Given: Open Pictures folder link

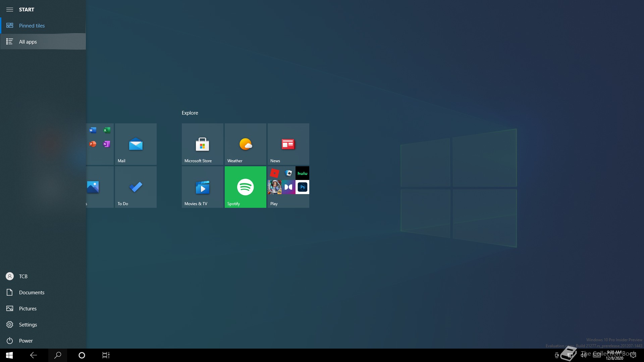Looking at the screenshot, I should click(28, 308).
